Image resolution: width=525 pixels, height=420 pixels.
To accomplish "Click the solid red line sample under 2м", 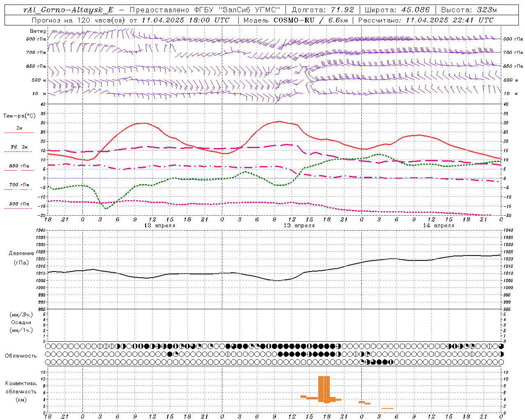I will pyautogui.click(x=19, y=132).
